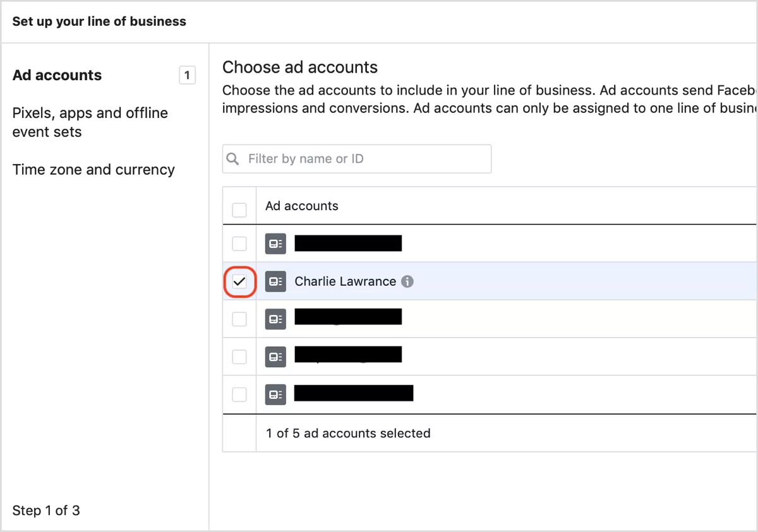Go to Time zone and currency step
The image size is (758, 532).
tap(93, 170)
